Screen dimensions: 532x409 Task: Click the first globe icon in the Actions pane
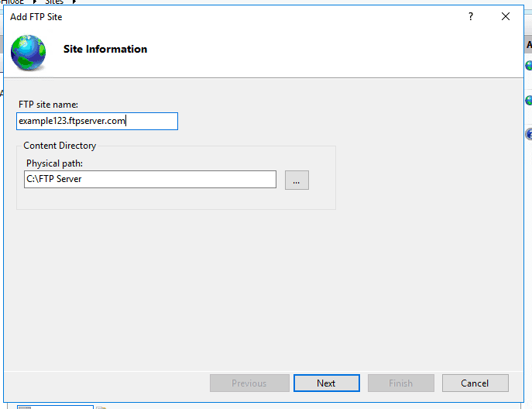[529, 65]
